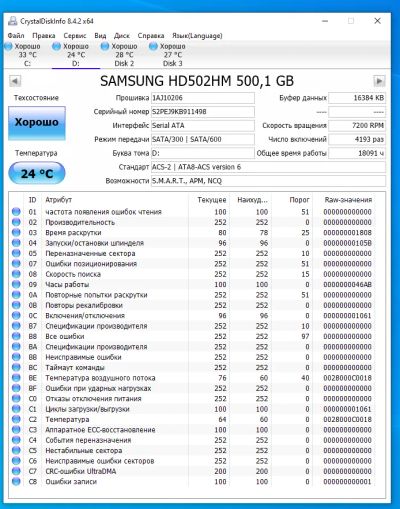This screenshot has width=400, height=509.
Task: Click status icon for attribute 04
Action: tap(16, 243)
